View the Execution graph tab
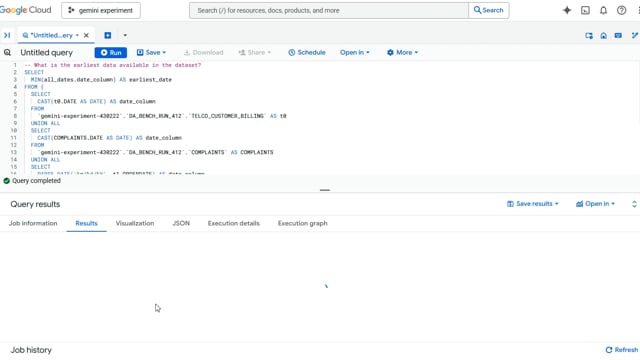The image size is (640, 360). [302, 223]
